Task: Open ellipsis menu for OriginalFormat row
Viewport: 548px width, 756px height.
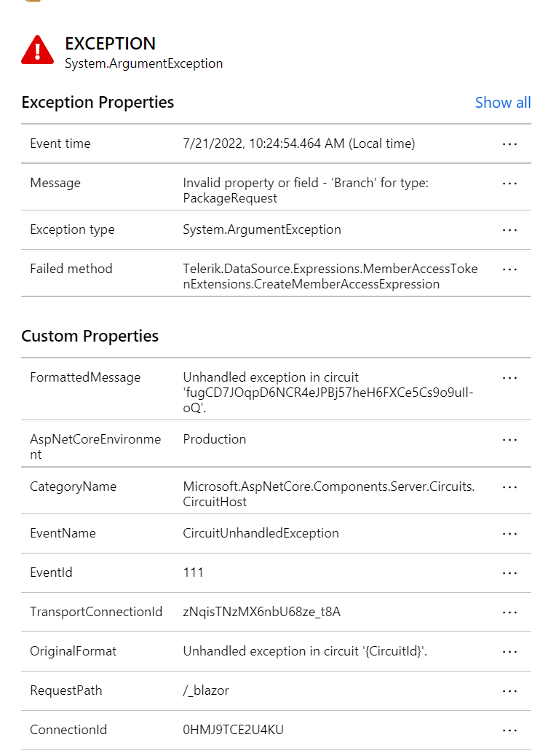Action: 509,652
